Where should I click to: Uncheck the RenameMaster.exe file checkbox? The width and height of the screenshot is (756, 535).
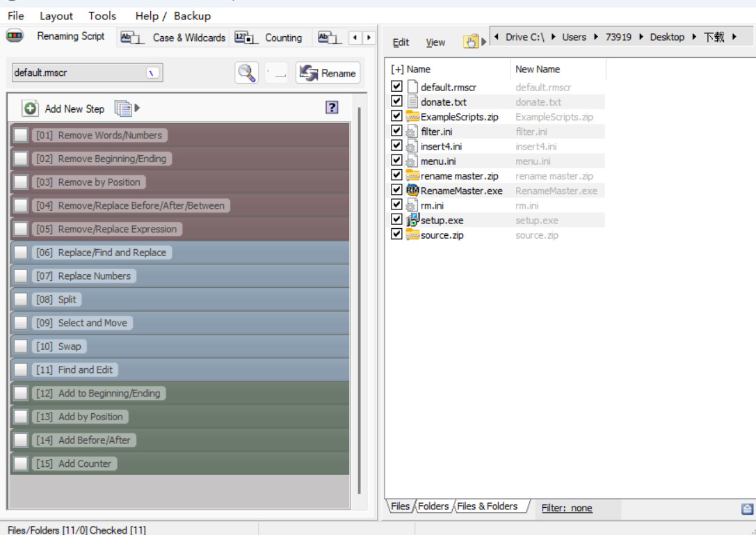coord(396,190)
